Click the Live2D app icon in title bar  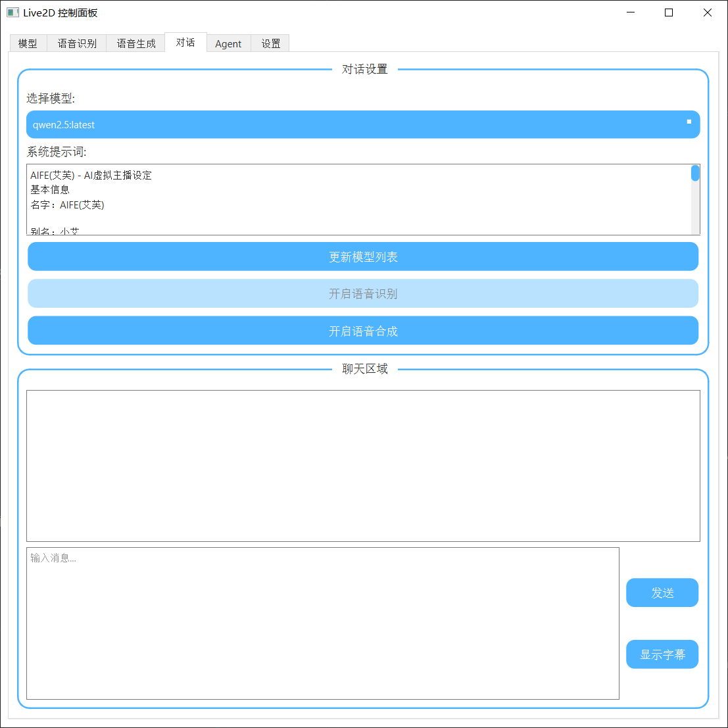12,12
